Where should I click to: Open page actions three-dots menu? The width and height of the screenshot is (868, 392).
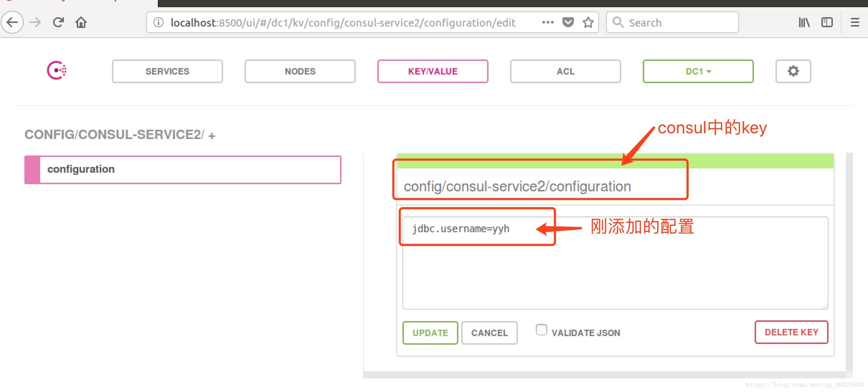(548, 23)
